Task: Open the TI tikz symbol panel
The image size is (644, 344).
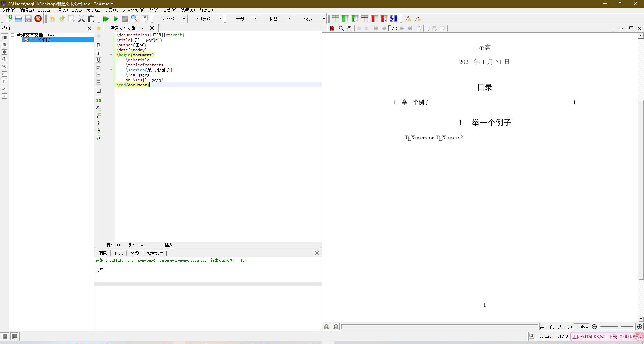Action: (x=4, y=81)
